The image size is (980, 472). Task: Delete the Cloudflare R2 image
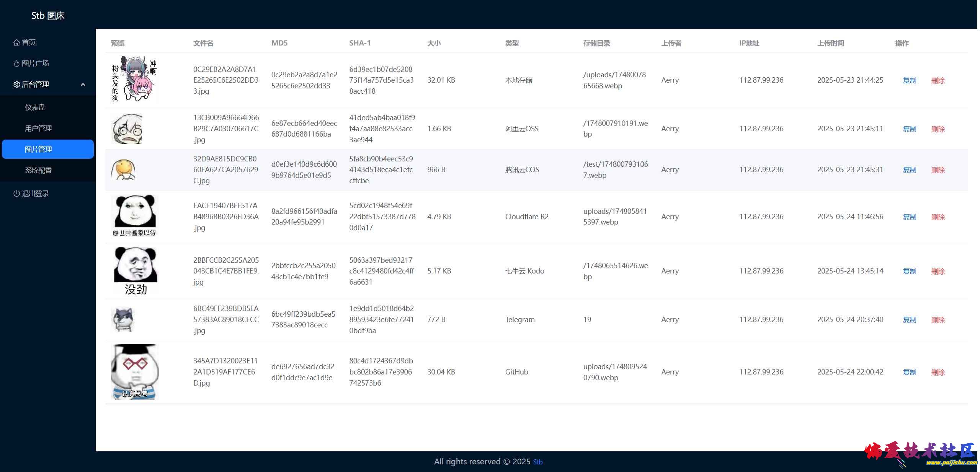point(938,217)
